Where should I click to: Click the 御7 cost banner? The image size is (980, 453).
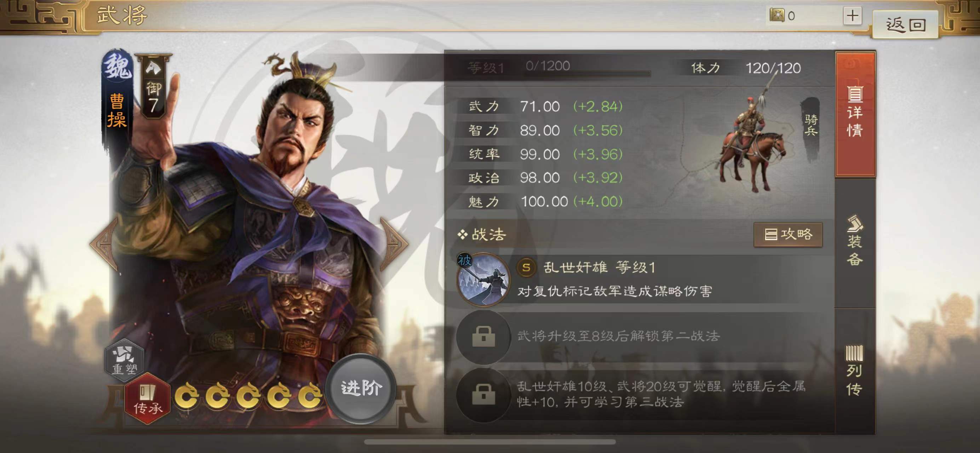pos(153,86)
